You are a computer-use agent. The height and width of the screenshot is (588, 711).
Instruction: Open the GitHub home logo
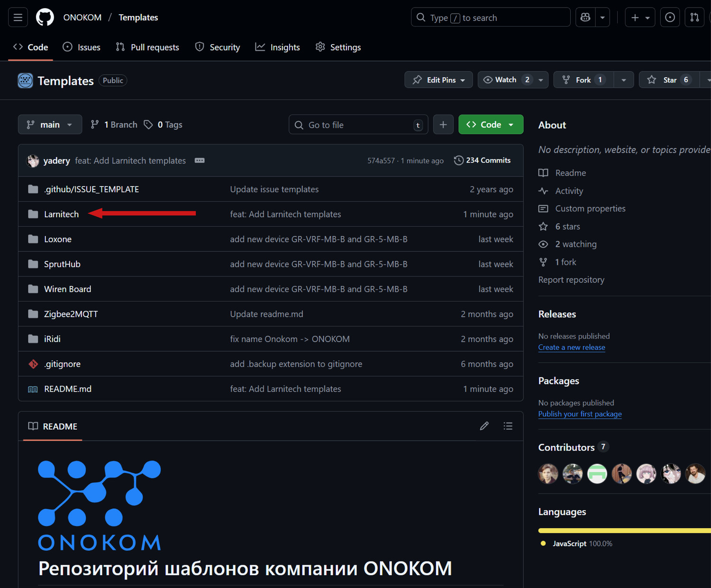[x=45, y=17]
